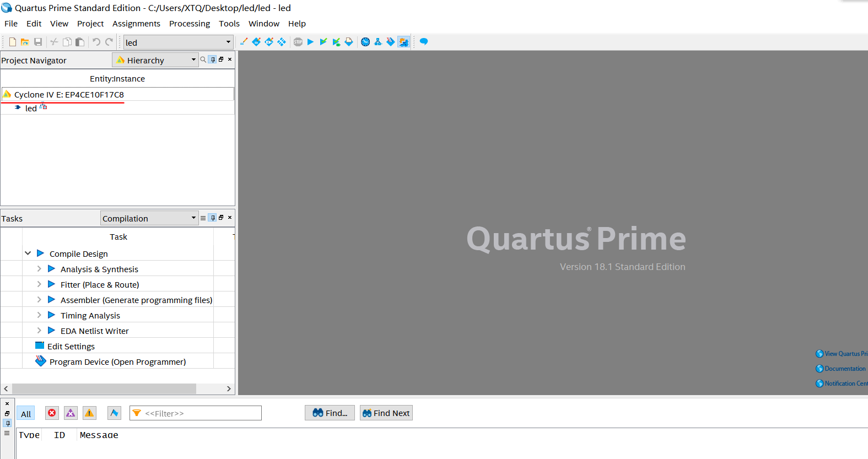Open the Hierarchy view dropdown
868x459 pixels.
pos(193,60)
